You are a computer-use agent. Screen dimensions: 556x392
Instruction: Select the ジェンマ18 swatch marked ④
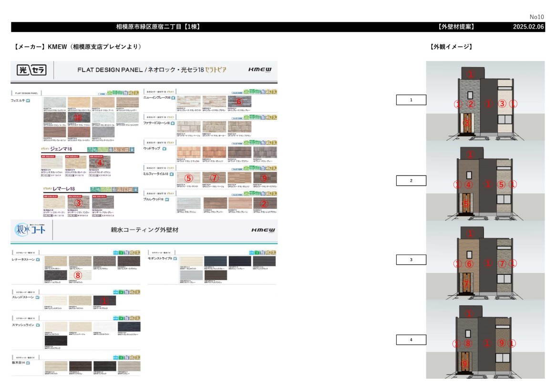[x=100, y=162]
